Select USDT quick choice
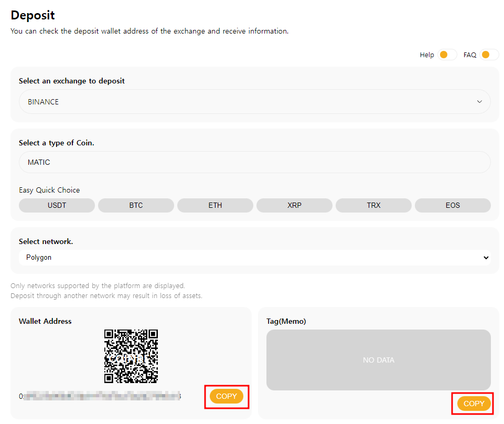The height and width of the screenshot is (424, 504). pyautogui.click(x=57, y=205)
